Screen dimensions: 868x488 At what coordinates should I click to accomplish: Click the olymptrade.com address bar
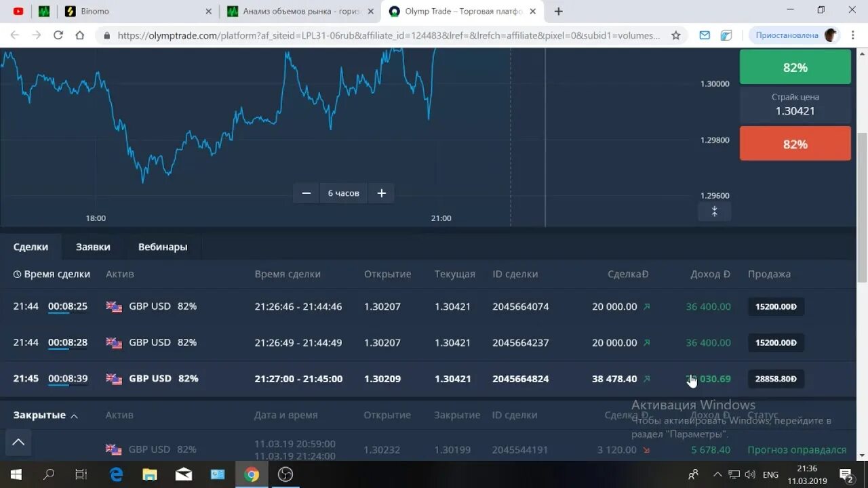click(388, 35)
